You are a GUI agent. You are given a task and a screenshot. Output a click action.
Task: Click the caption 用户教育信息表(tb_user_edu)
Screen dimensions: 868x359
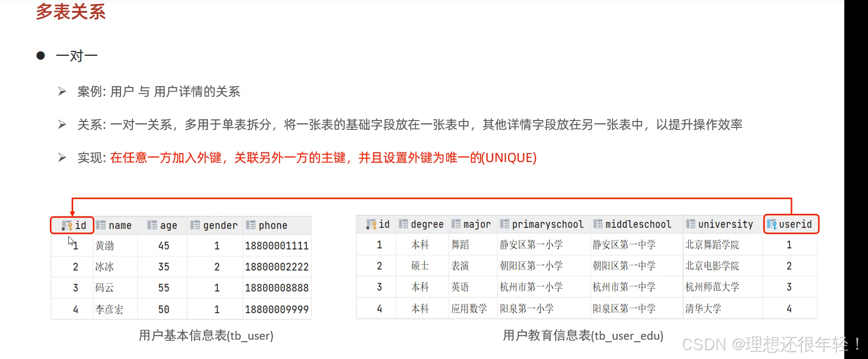click(583, 336)
